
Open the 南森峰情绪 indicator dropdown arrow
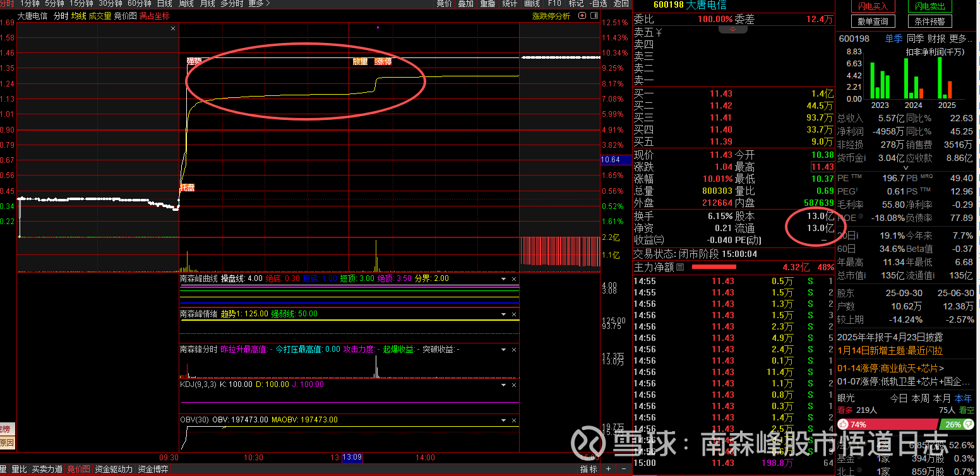coord(503,314)
